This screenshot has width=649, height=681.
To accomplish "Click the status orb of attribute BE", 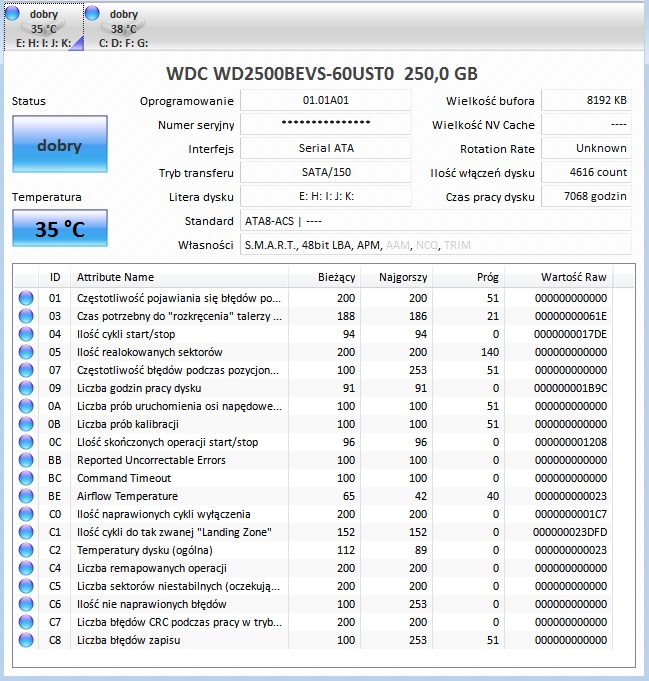I will click(x=26, y=496).
